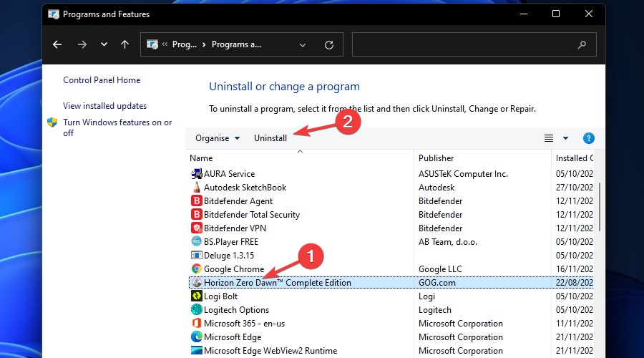Click the Microsoft Edge program icon

pos(197,337)
